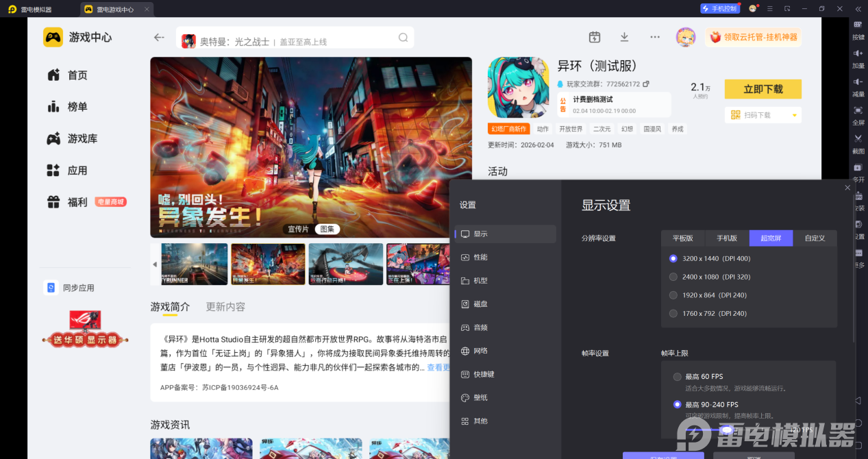Open 音频 settings category

click(506, 327)
